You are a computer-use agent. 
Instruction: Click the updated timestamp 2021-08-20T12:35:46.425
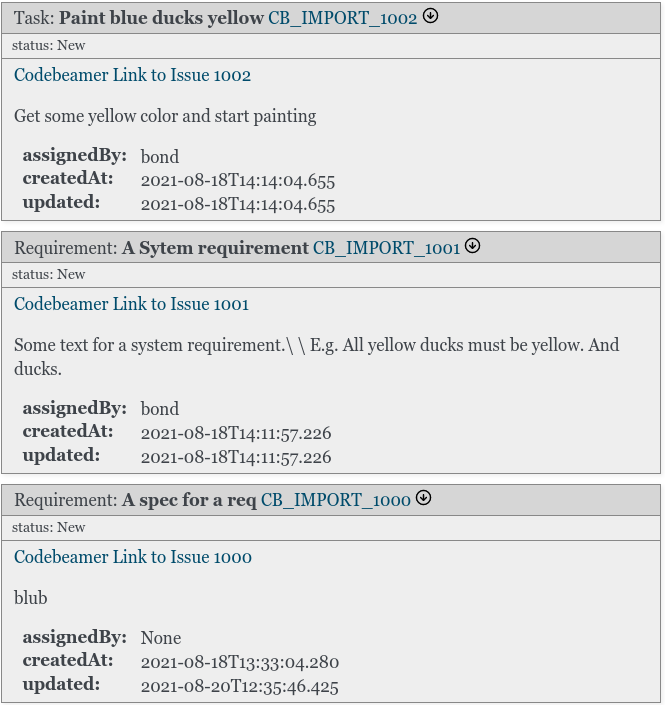[240, 687]
